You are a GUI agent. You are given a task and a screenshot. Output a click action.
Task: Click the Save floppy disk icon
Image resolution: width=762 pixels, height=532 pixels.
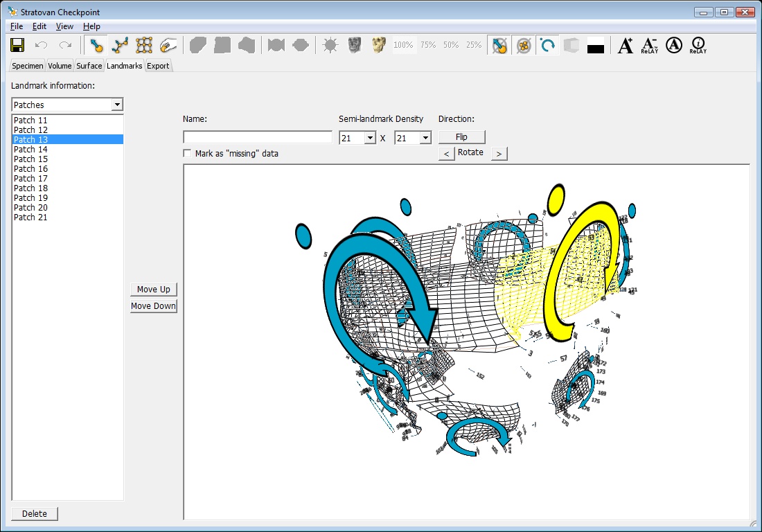click(x=18, y=46)
